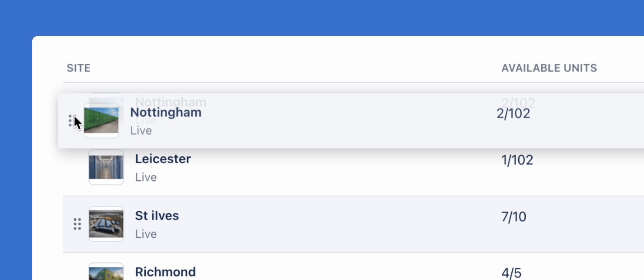This screenshot has height=280, width=644.
Task: Click the Live status under Nottingham
Action: (141, 131)
